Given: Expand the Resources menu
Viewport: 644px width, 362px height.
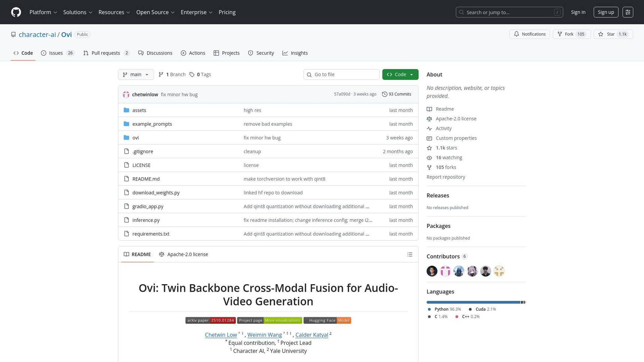Looking at the screenshot, I should click(114, 12).
